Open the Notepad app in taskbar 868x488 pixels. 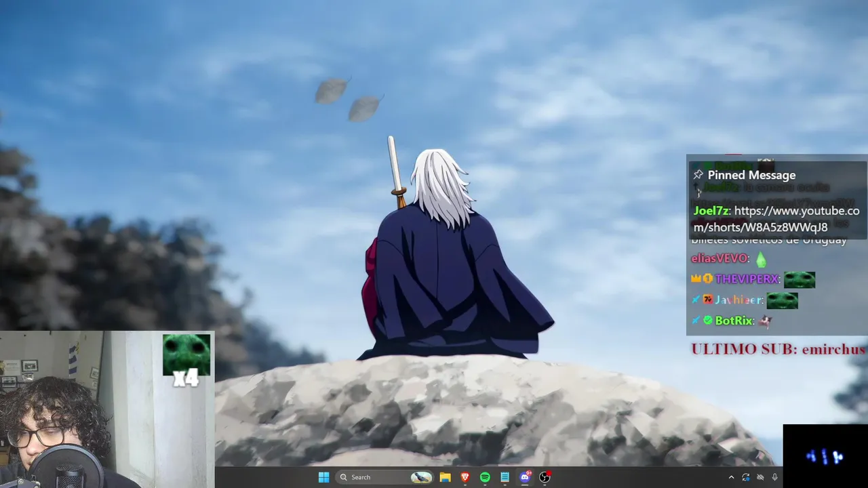505,477
